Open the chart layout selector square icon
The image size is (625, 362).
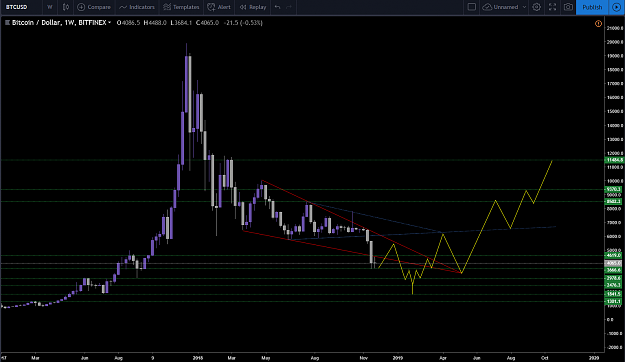tap(472, 7)
